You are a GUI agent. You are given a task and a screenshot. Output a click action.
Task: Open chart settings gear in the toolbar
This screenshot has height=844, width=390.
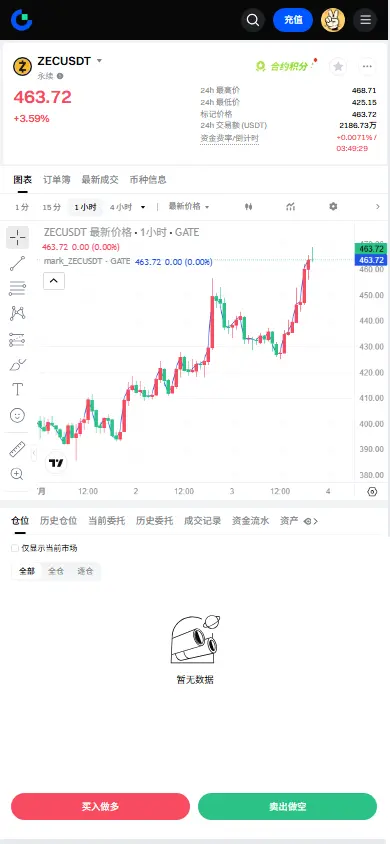[x=333, y=207]
